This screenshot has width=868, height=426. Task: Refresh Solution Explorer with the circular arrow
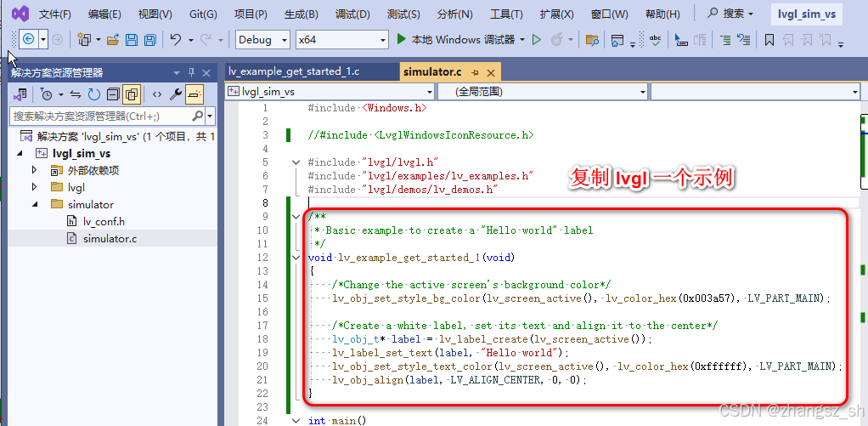tap(94, 94)
